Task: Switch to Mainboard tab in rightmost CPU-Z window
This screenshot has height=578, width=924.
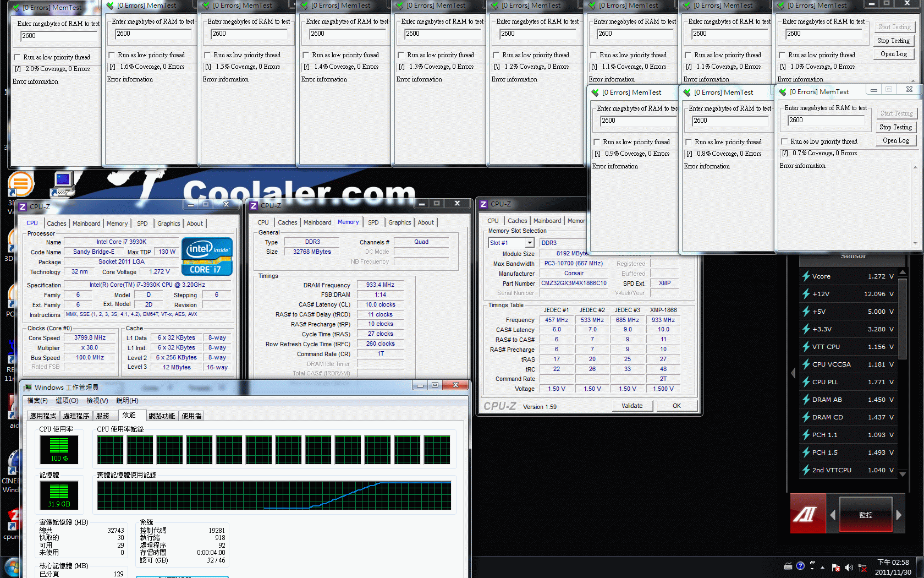Action: (547, 221)
